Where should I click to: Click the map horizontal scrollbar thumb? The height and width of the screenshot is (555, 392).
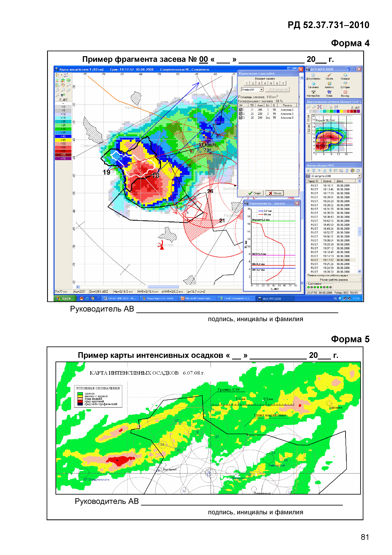163,287
